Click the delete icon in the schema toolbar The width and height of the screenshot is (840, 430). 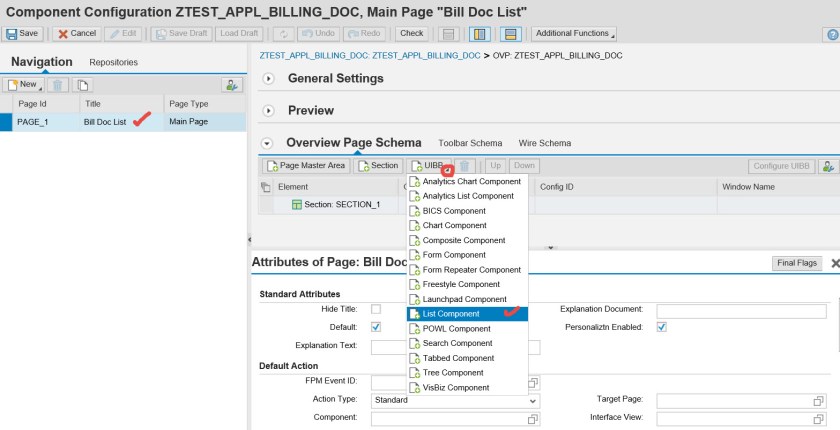click(x=464, y=166)
